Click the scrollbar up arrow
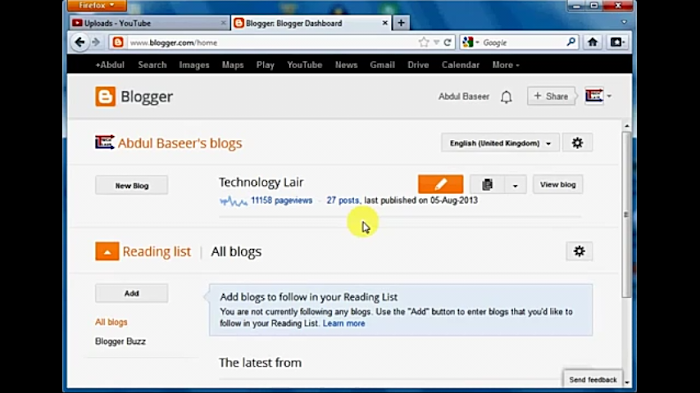This screenshot has height=393, width=700. pos(626,126)
